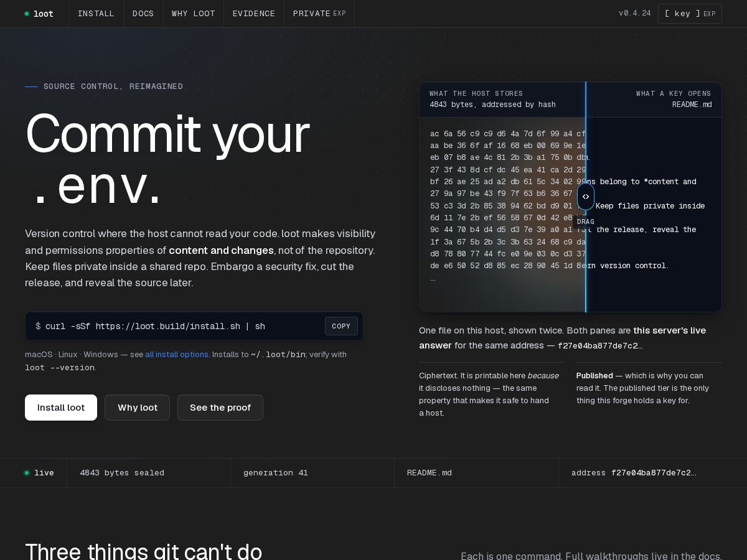
Task: Click the hash 'f27e04ba877de7c2…' under the panel
Action: (x=600, y=346)
